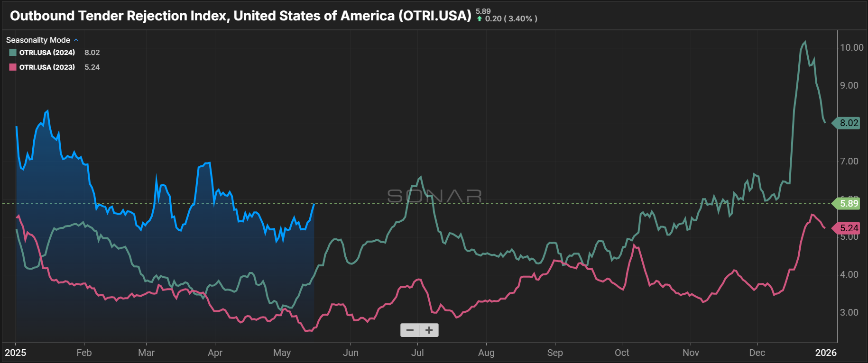Select the Oct label on time axis
The image size is (868, 363).
pos(621,353)
